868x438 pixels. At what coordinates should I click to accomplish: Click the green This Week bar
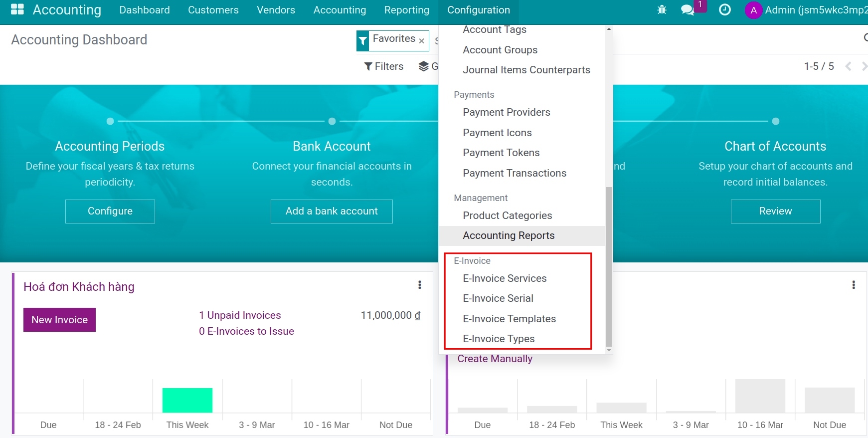[187, 400]
